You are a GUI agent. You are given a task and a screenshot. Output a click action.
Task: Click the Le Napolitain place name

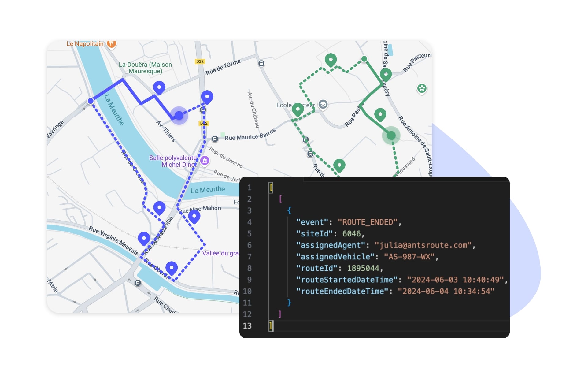pyautogui.click(x=85, y=44)
